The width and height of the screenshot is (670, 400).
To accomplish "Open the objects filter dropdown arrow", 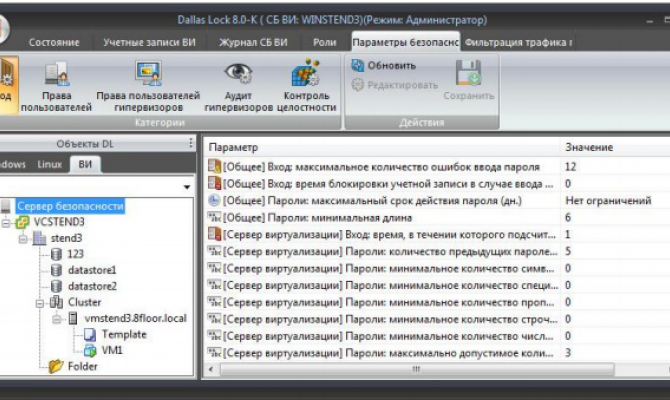I will click(187, 187).
